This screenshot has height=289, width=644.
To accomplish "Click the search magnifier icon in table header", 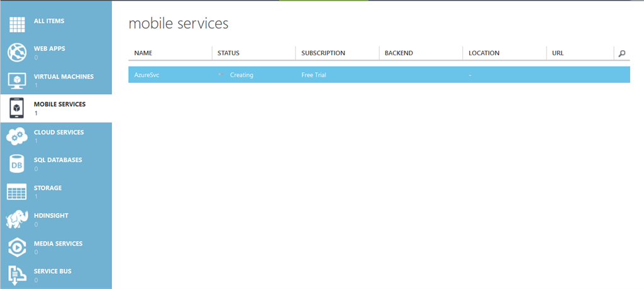I will coord(622,53).
